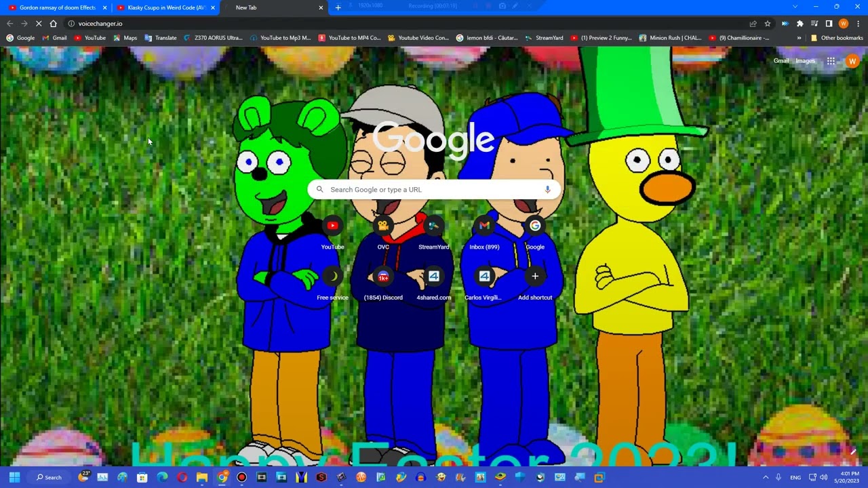868x488 pixels.
Task: Open the YouTube to Mp3 bookmark
Action: [280, 38]
